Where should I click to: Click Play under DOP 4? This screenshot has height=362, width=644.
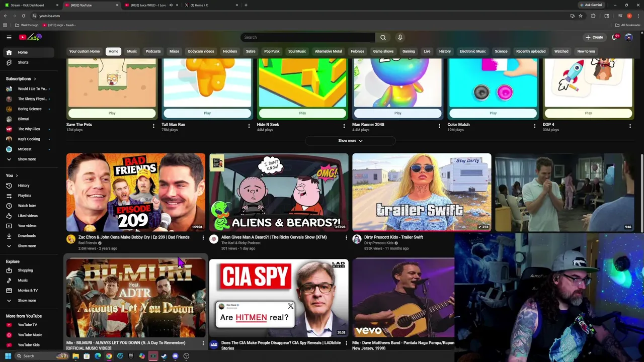588,113
